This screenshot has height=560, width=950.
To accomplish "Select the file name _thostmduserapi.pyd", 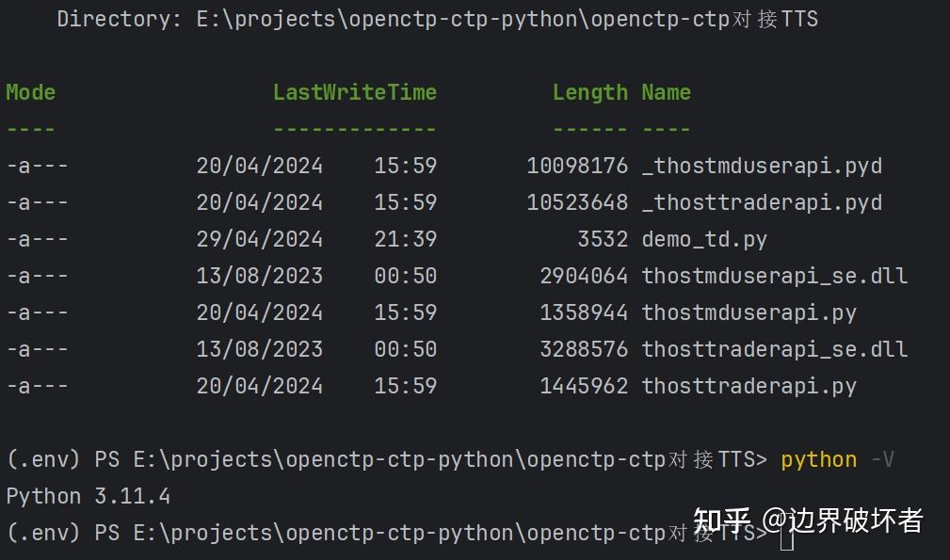I will tap(761, 165).
